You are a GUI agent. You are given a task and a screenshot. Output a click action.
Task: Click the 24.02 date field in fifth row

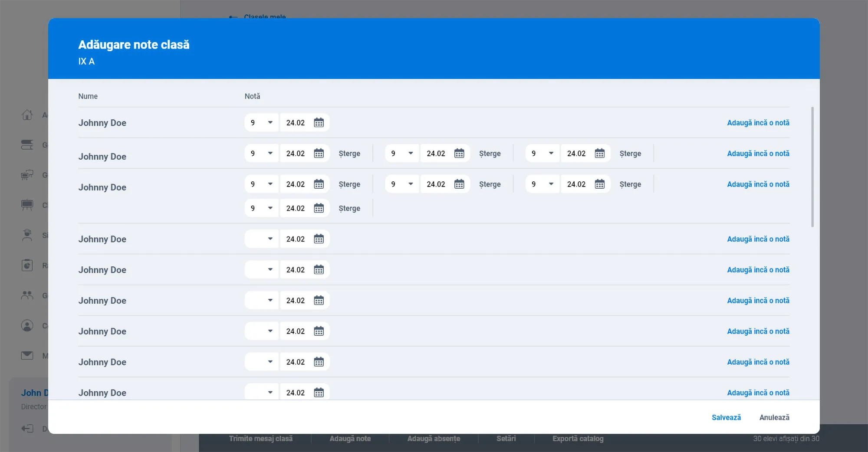point(296,270)
